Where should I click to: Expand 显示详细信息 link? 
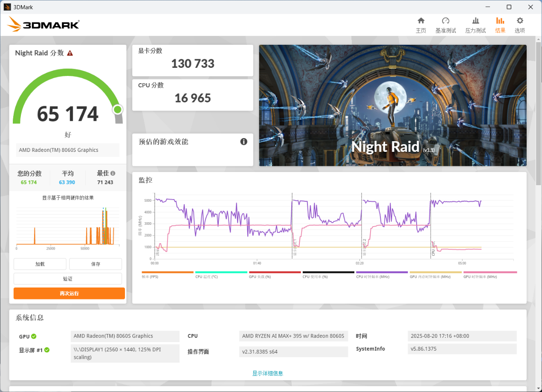point(267,373)
